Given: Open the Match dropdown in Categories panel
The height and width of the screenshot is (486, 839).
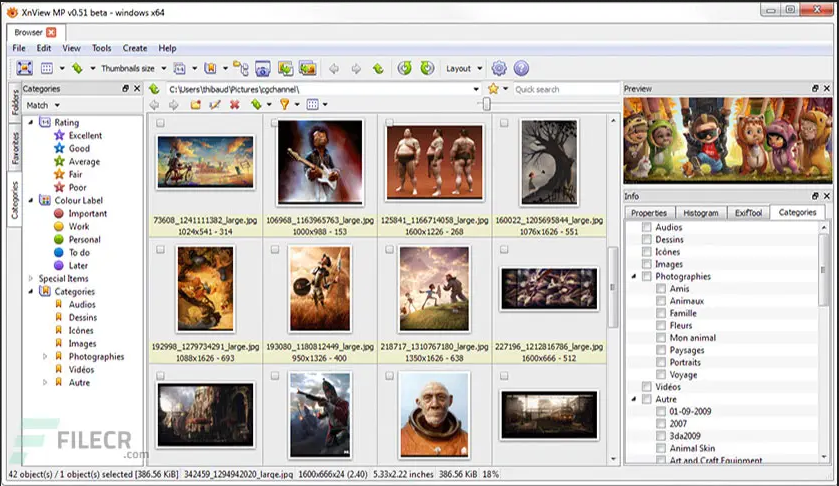Looking at the screenshot, I should point(42,105).
